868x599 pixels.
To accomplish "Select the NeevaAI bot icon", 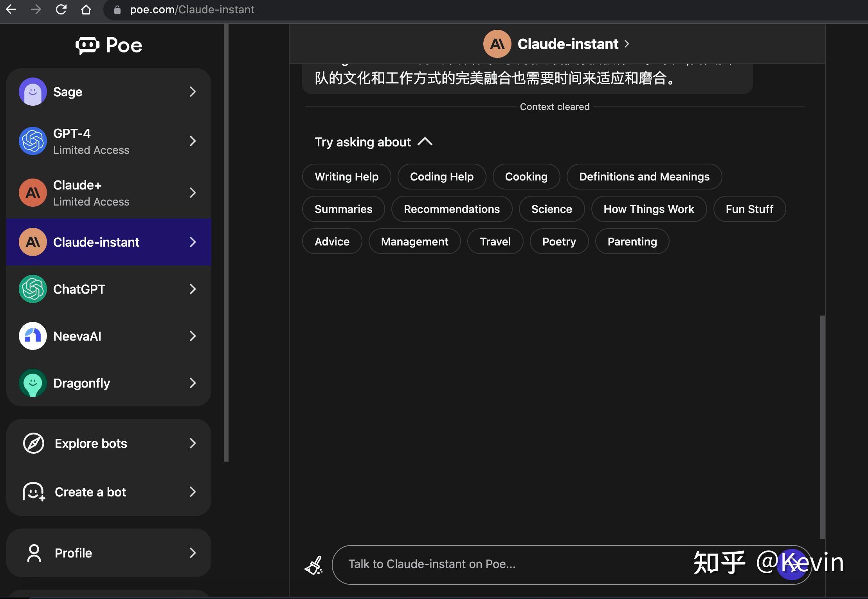I will pyautogui.click(x=33, y=336).
